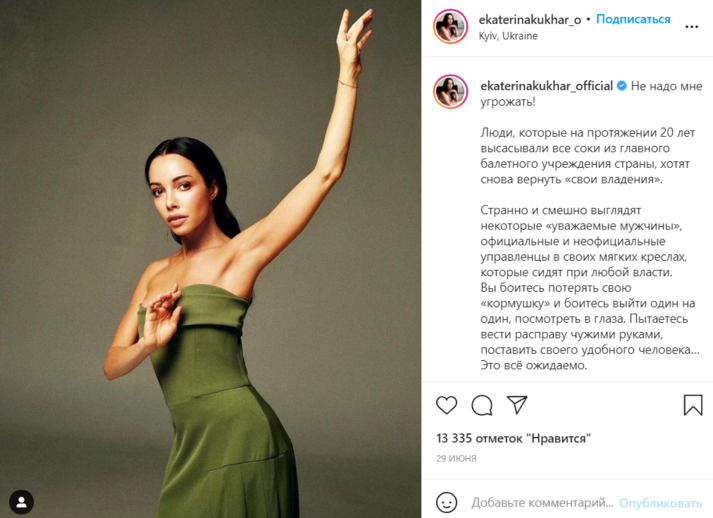Open header username ekaterinakukhar_o
This screenshot has height=518, width=713.
530,20
